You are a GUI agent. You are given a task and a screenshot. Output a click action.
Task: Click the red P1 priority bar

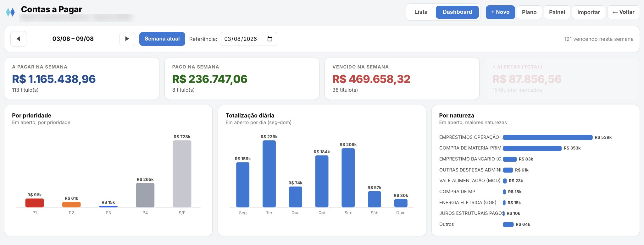[x=35, y=203]
